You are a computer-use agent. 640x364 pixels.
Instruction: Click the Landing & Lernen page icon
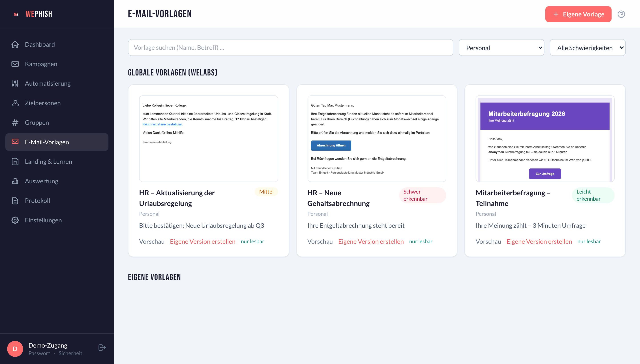pyautogui.click(x=15, y=162)
